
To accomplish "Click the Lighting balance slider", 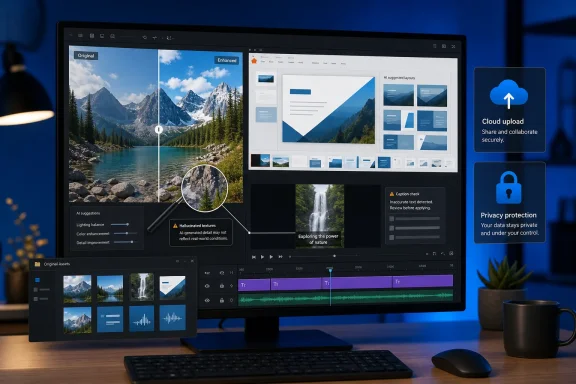I will (x=120, y=224).
